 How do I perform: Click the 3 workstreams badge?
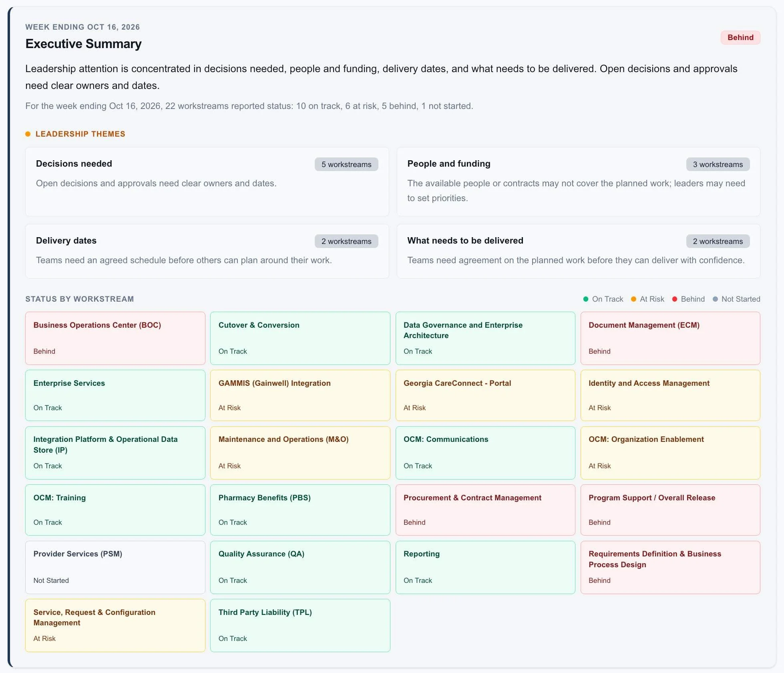[718, 164]
